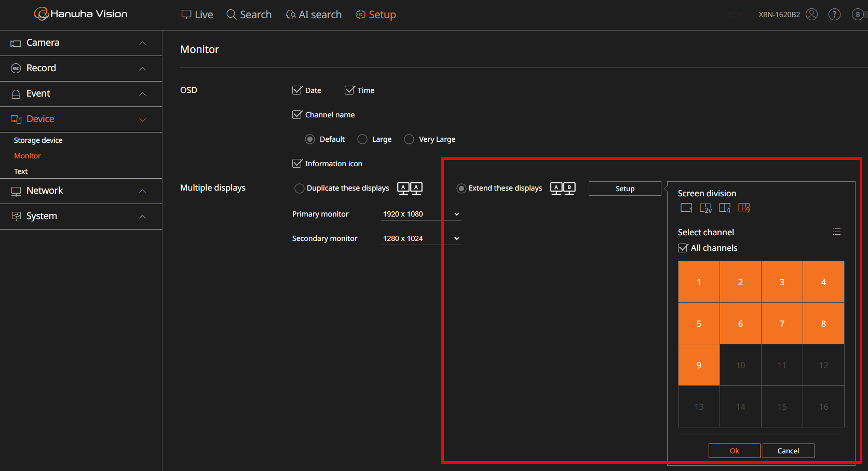Select Duplicate these displays radio button
Viewport: 868px width, 471px height.
299,189
